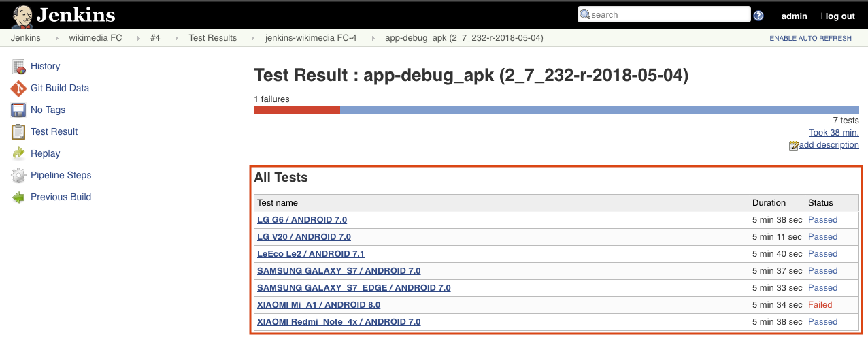Click inside the search box
Viewport: 868px width, 350px height.
tap(663, 14)
